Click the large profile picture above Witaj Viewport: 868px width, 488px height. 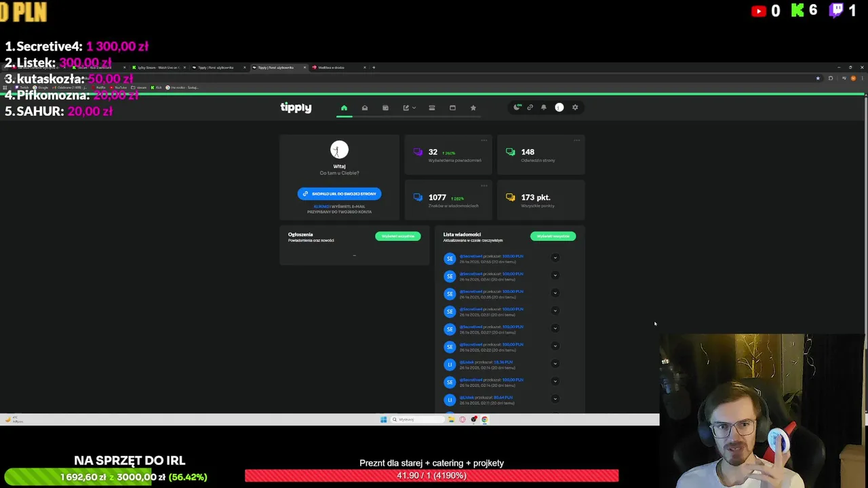tap(339, 150)
